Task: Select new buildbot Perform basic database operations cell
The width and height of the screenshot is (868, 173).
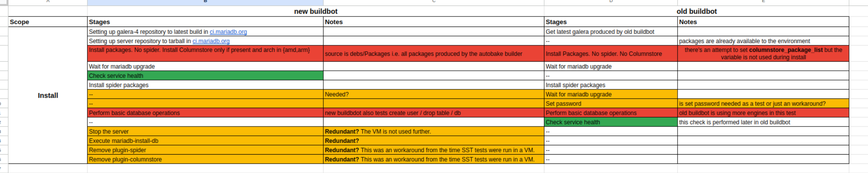Action: coord(205,113)
